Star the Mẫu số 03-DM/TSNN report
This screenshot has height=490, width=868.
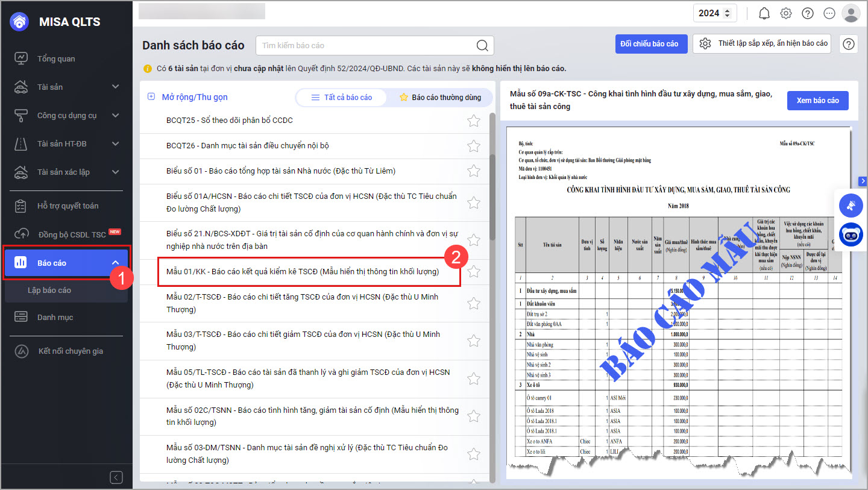pos(474,454)
